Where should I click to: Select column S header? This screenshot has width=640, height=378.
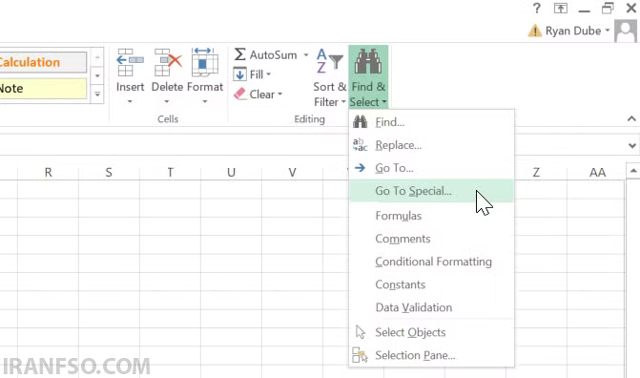pyautogui.click(x=109, y=172)
